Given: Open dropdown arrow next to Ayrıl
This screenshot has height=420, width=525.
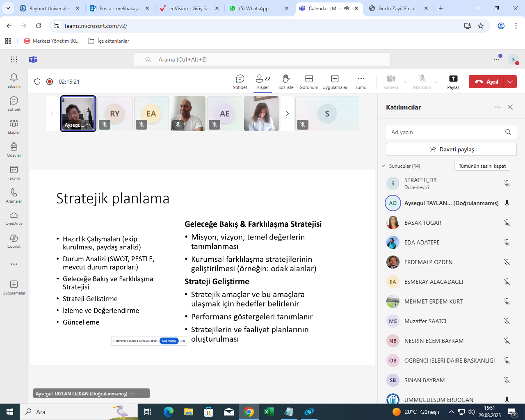Looking at the screenshot, I should point(510,82).
